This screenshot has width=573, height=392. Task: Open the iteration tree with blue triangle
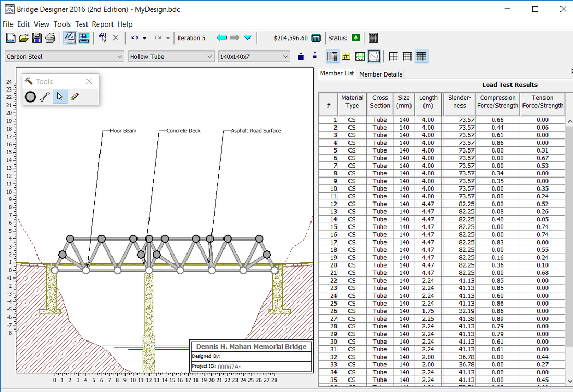(x=248, y=37)
